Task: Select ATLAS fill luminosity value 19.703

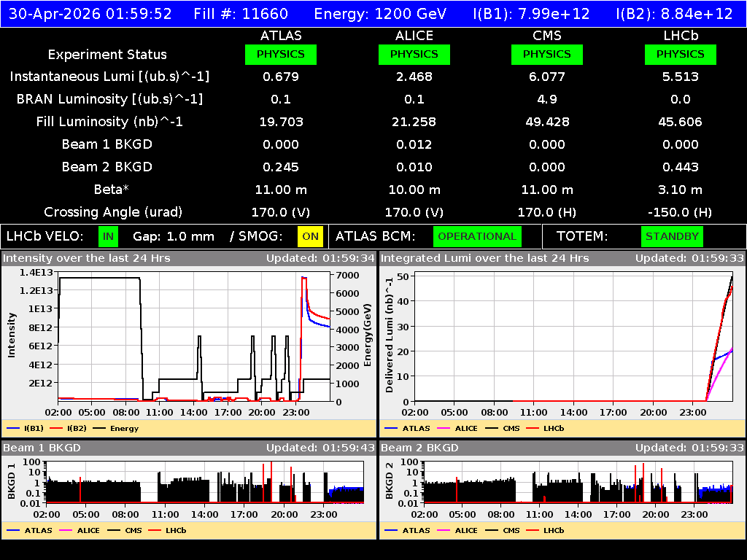Action: pyautogui.click(x=281, y=122)
